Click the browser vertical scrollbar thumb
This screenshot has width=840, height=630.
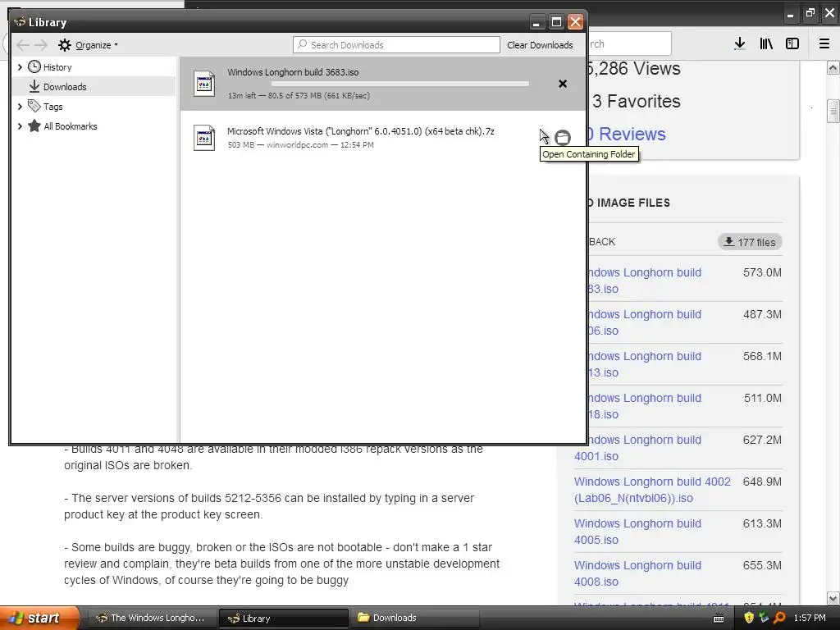coord(833,111)
